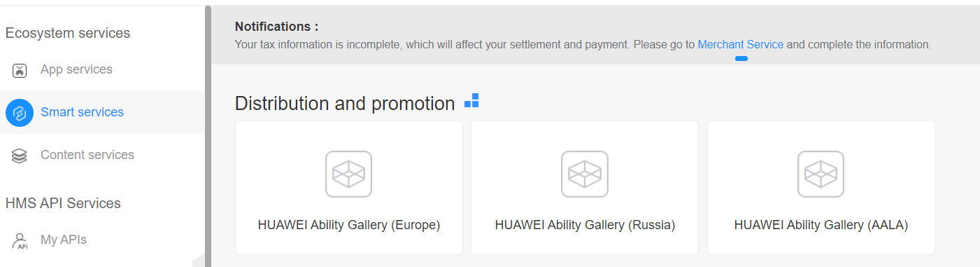
Task: Go to Content services in the sidebar
Action: coord(87,155)
